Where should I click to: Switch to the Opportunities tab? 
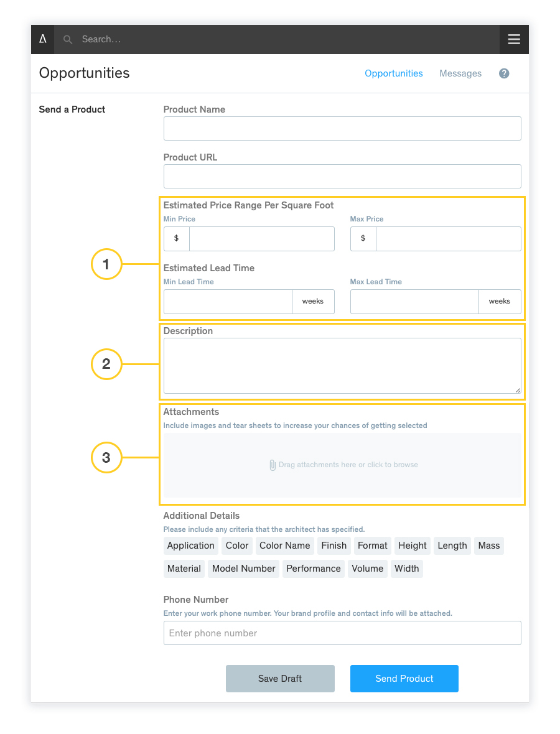(393, 73)
